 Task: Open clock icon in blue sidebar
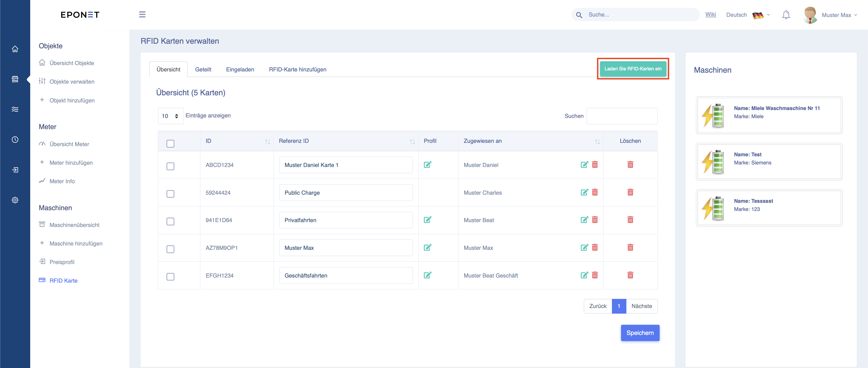tap(15, 140)
